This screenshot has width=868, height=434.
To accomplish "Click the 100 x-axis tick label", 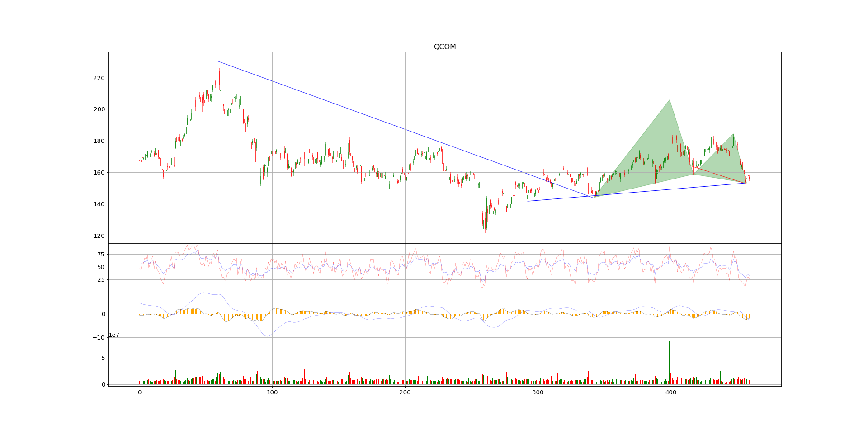I will [x=272, y=393].
